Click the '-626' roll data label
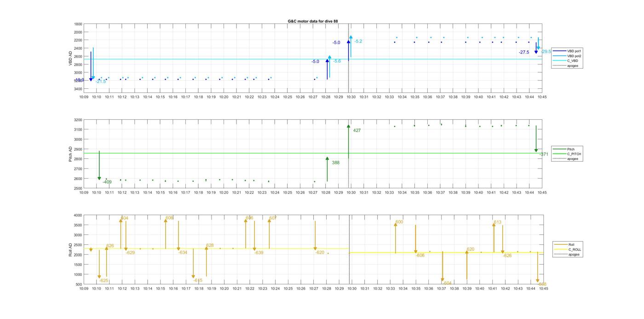The width and height of the screenshot is (644, 319). (x=507, y=255)
